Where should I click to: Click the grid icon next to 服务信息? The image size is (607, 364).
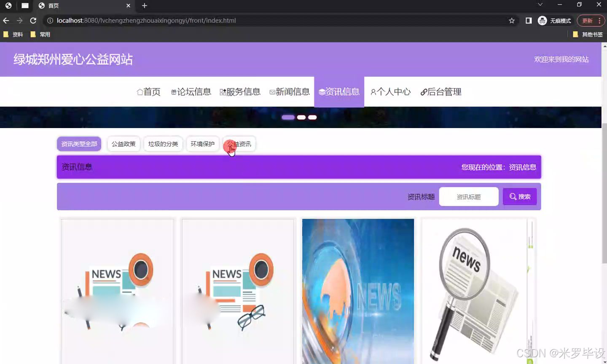222,91
